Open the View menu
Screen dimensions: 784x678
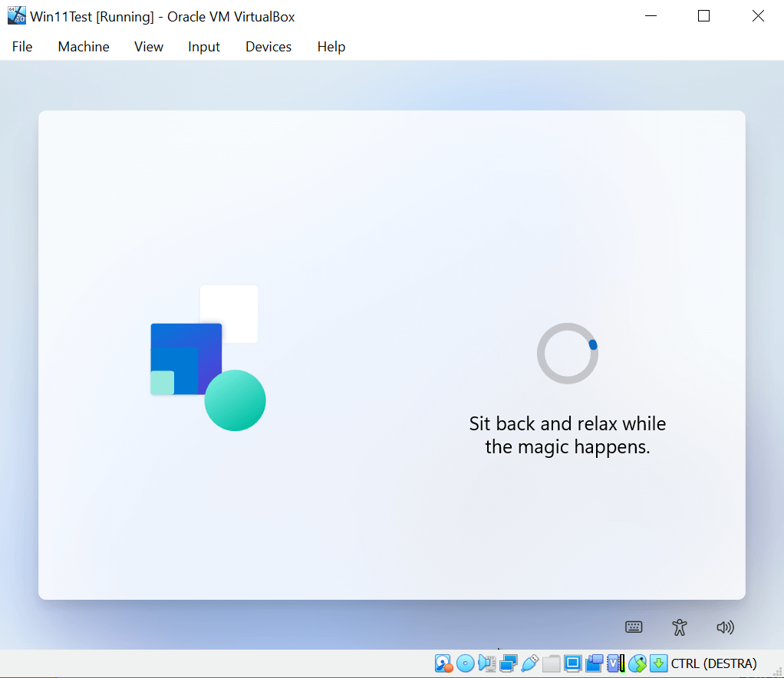point(149,47)
